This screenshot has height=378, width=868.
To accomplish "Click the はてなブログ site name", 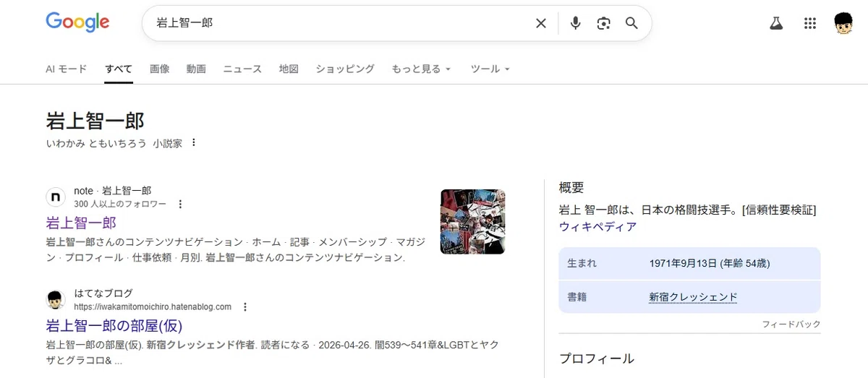I will 103,293.
